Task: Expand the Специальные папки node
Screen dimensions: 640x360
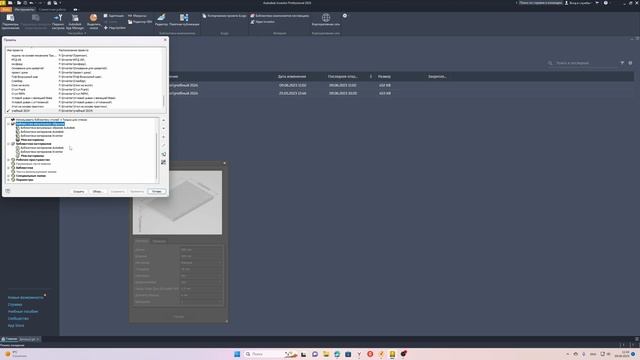Action: (x=9, y=176)
